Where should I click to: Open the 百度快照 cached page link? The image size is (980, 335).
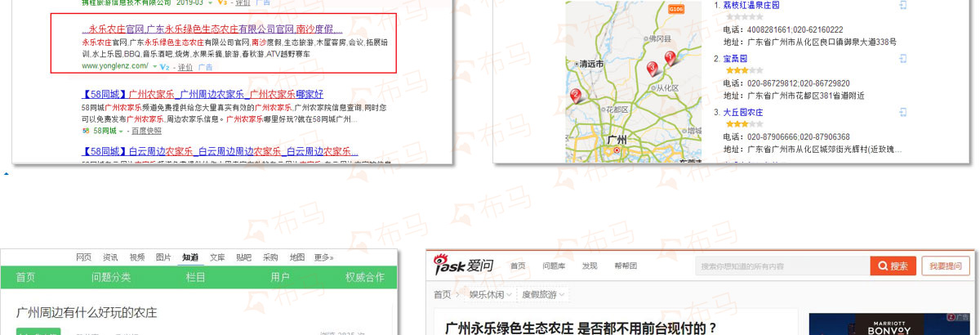(146, 131)
